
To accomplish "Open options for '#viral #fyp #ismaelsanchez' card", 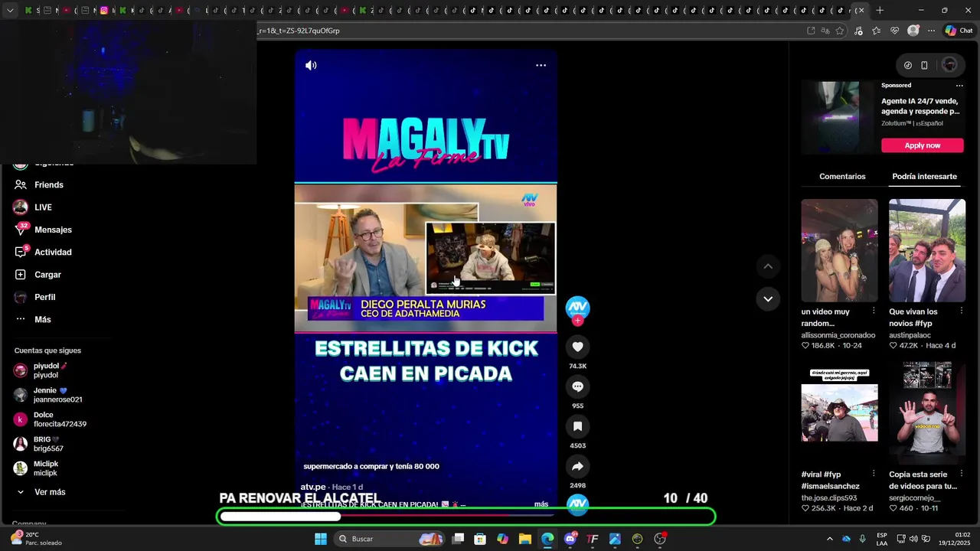I will tap(874, 474).
